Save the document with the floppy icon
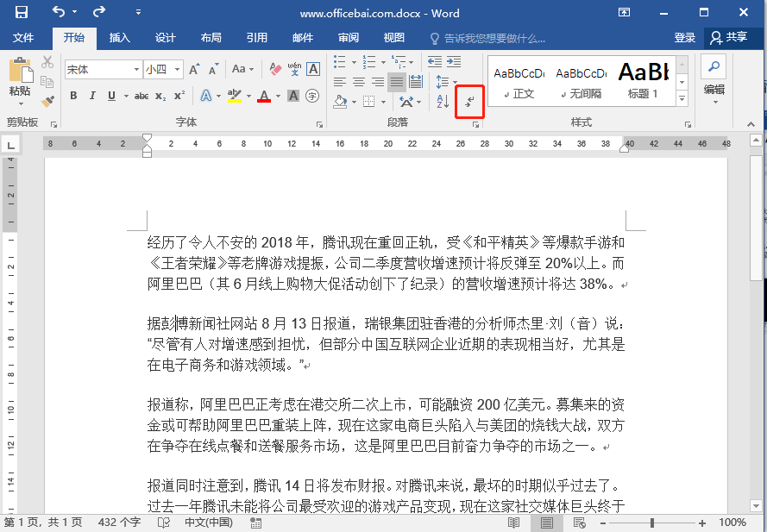 click(22, 12)
